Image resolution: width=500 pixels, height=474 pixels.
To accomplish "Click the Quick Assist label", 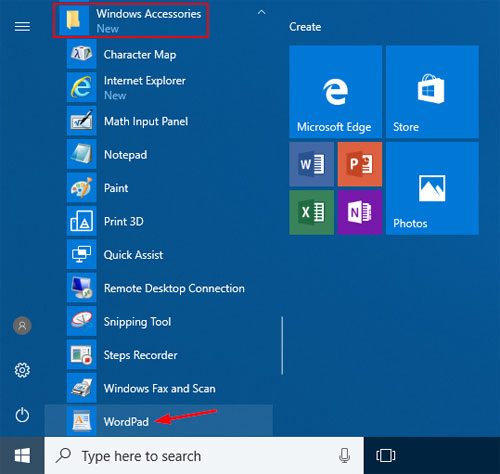I will pos(133,255).
